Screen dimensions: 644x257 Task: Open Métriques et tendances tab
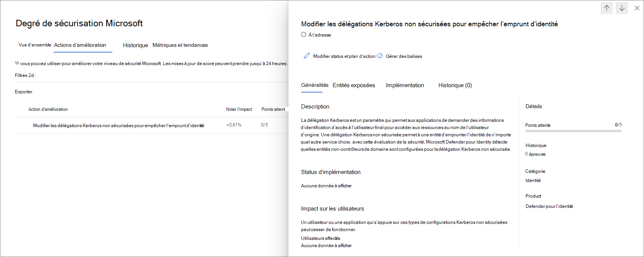(x=180, y=45)
